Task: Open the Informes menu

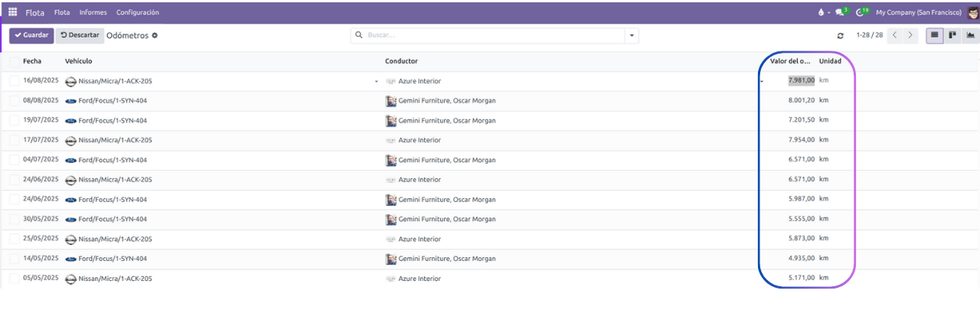Action: [x=93, y=12]
